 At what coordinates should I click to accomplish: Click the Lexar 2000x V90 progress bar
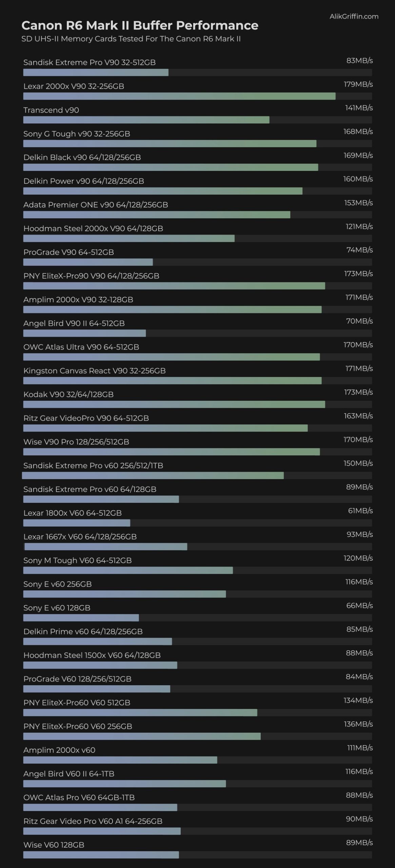[179, 96]
